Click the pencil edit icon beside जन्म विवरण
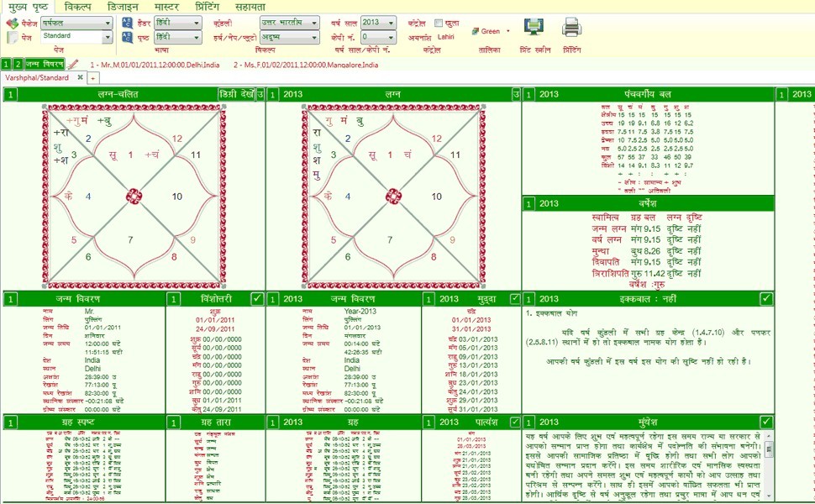 click(x=73, y=65)
